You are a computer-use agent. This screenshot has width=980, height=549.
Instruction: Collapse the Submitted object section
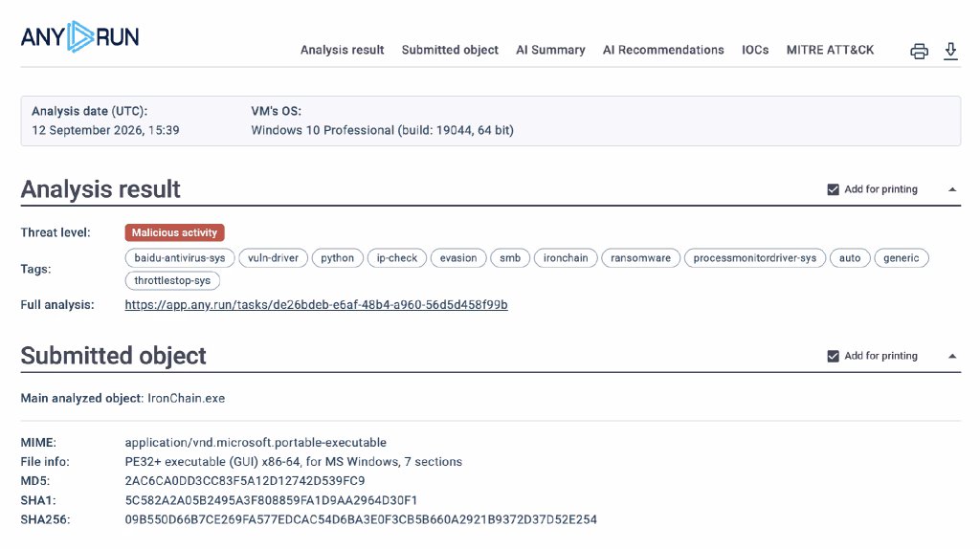[x=952, y=356]
